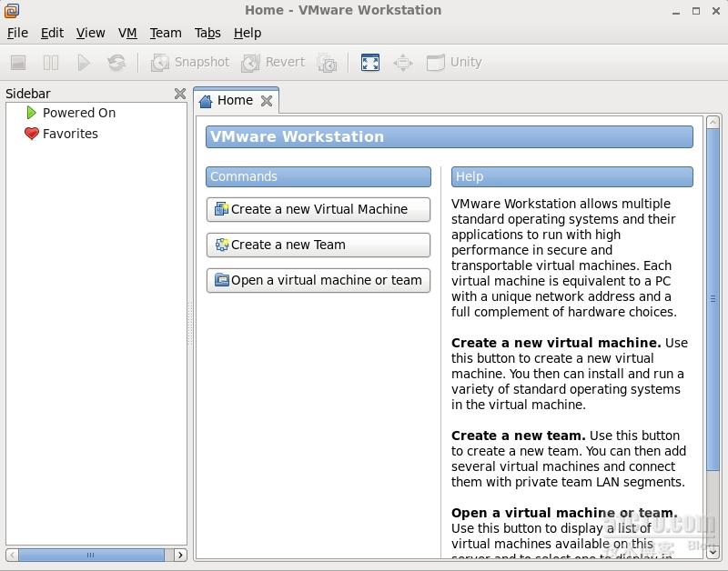The width and height of the screenshot is (728, 571).
Task: Click the Reset refresh icon in toolbar
Action: (x=116, y=63)
